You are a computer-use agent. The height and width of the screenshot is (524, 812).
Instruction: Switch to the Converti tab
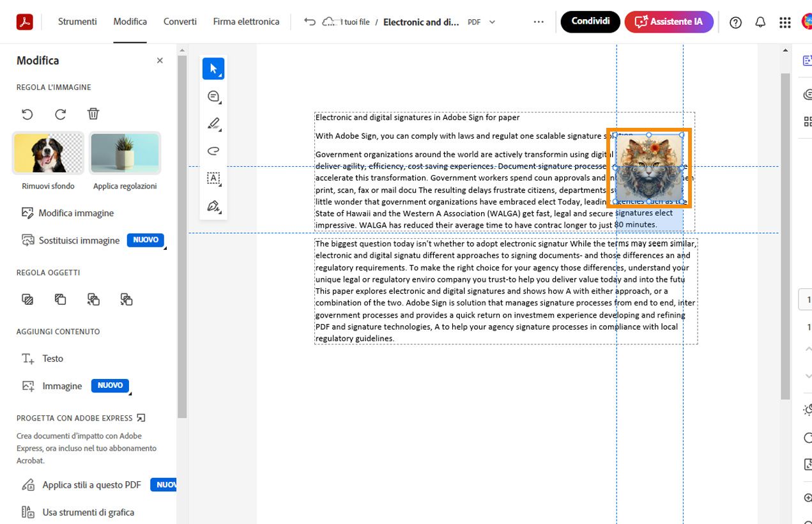[180, 21]
